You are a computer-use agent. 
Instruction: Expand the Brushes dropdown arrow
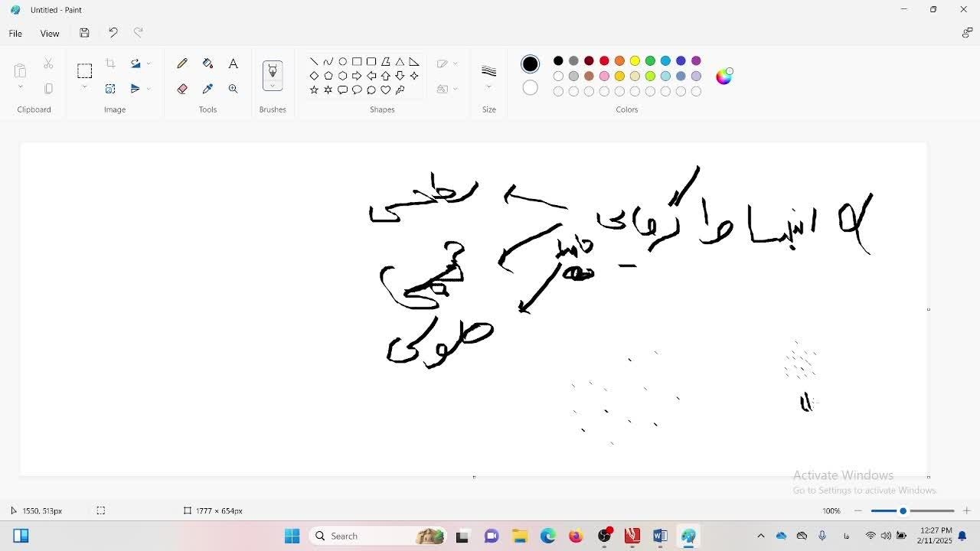point(273,86)
